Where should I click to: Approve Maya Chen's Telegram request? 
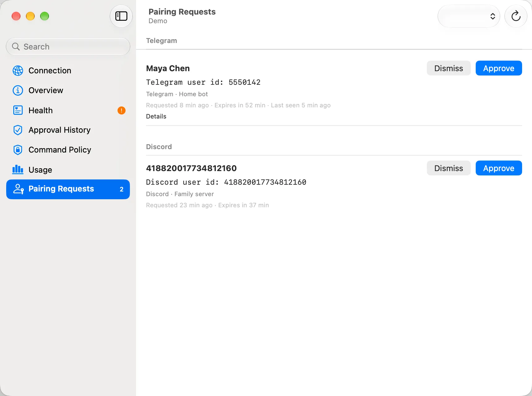(x=499, y=68)
